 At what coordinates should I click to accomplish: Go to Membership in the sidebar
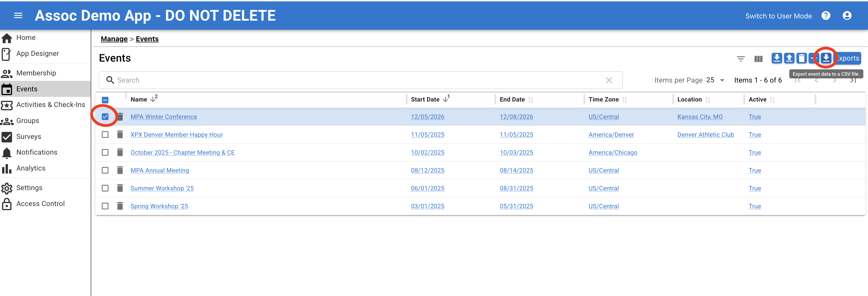click(x=36, y=73)
